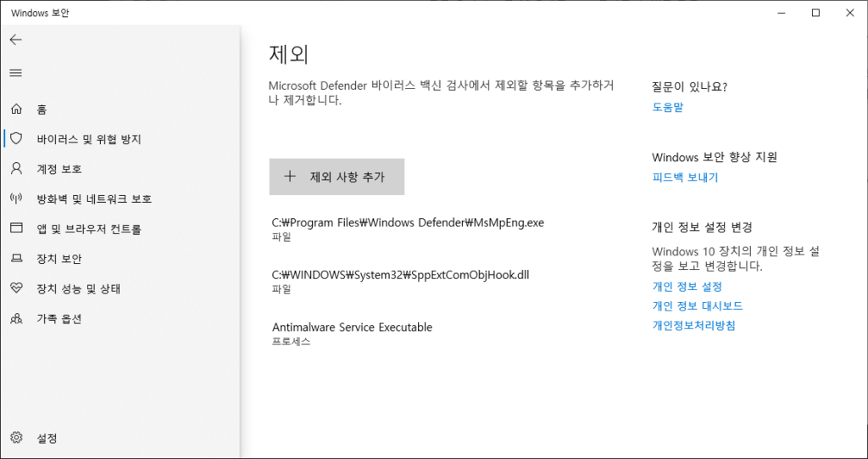The image size is (868, 459).
Task: Click the app and browser control window icon
Action: pos(17,228)
